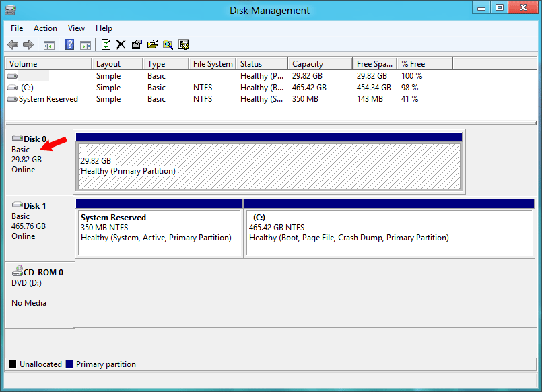
Task: Select System Reserved volume in list
Action: pos(48,99)
